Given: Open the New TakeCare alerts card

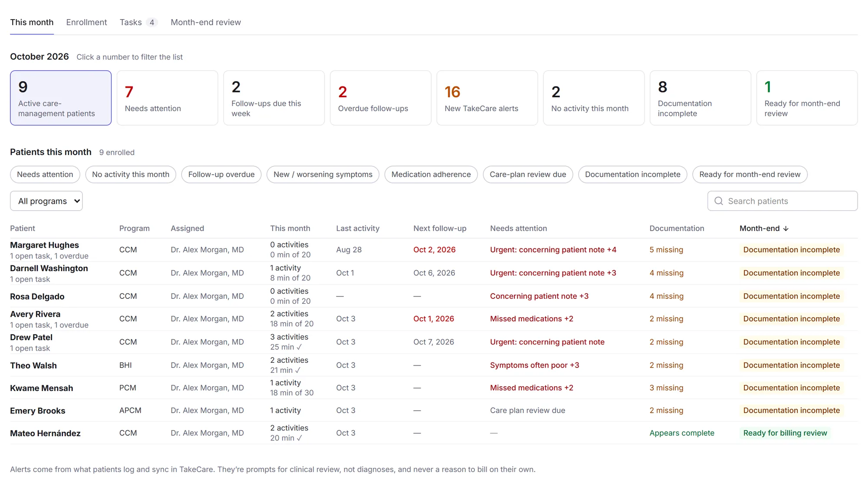Looking at the screenshot, I should pyautogui.click(x=487, y=98).
